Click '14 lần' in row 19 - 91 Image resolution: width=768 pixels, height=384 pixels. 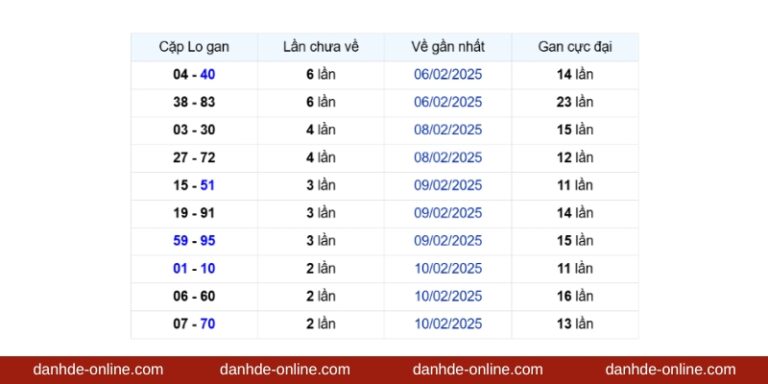[575, 213]
